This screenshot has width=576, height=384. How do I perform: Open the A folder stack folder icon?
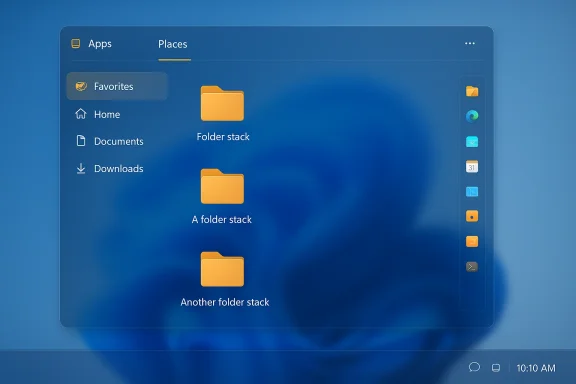222,186
